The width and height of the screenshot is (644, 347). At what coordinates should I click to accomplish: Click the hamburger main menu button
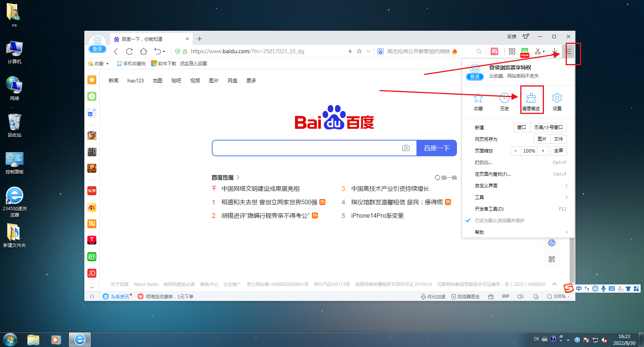pyautogui.click(x=569, y=51)
